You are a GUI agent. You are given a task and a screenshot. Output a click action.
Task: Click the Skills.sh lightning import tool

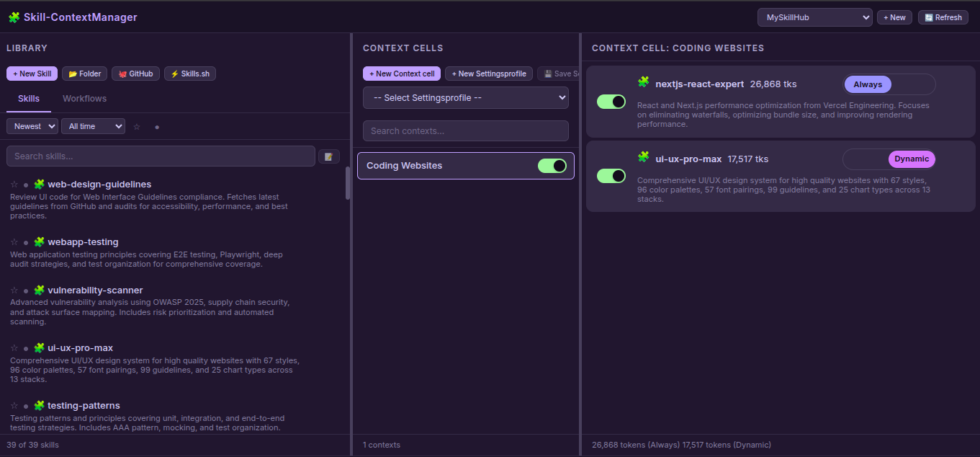(189, 73)
